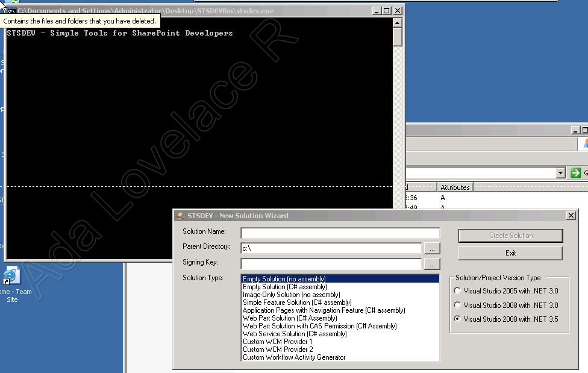Close the New Solution Wizard dialog
This screenshot has height=373, width=588.
point(571,216)
